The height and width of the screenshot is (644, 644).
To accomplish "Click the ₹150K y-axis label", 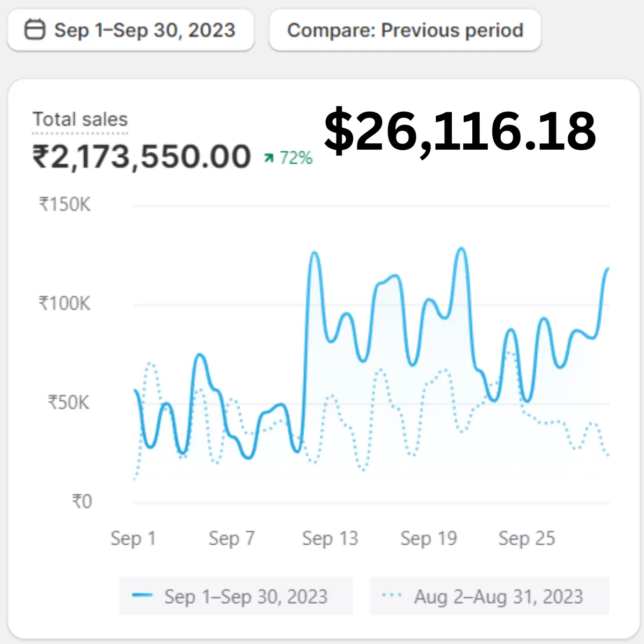I will [65, 204].
